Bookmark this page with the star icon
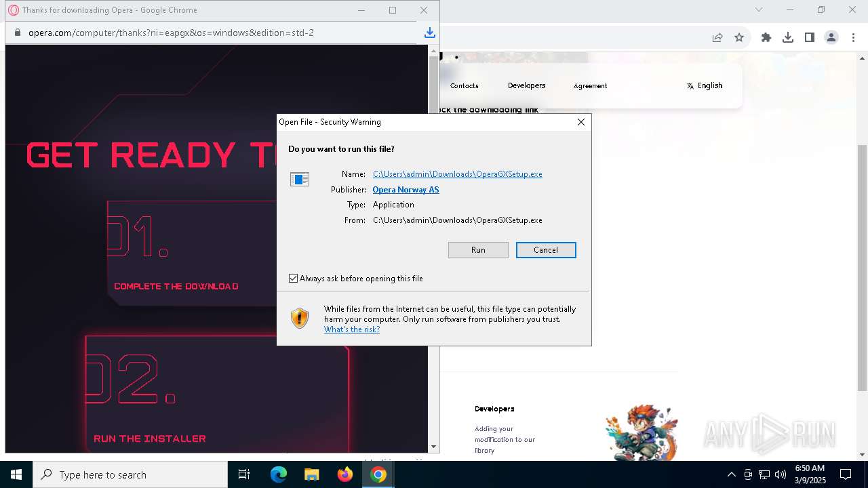Viewport: 868px width, 488px height. [739, 38]
